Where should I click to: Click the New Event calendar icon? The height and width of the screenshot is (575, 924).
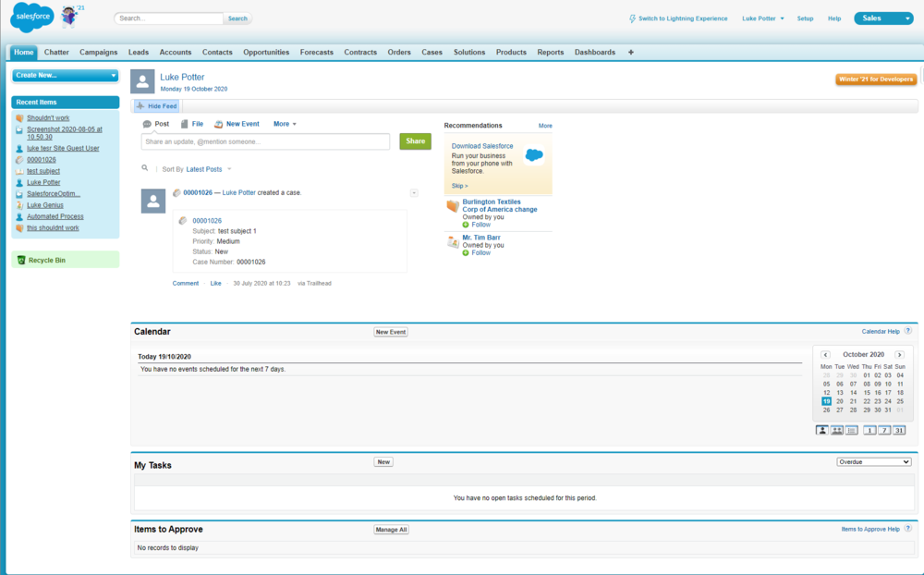[219, 124]
